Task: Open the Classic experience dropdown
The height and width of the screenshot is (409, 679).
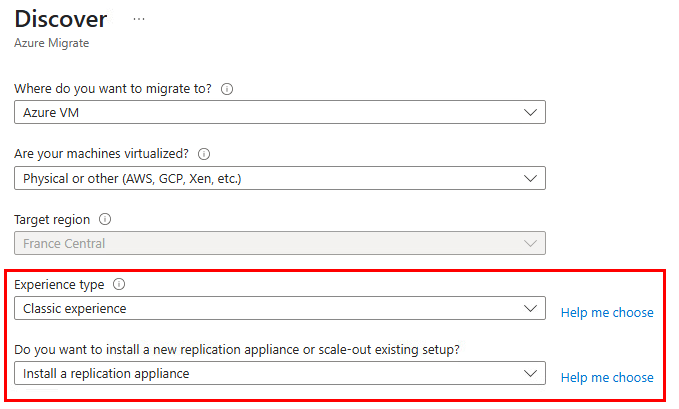Action: 280,308
